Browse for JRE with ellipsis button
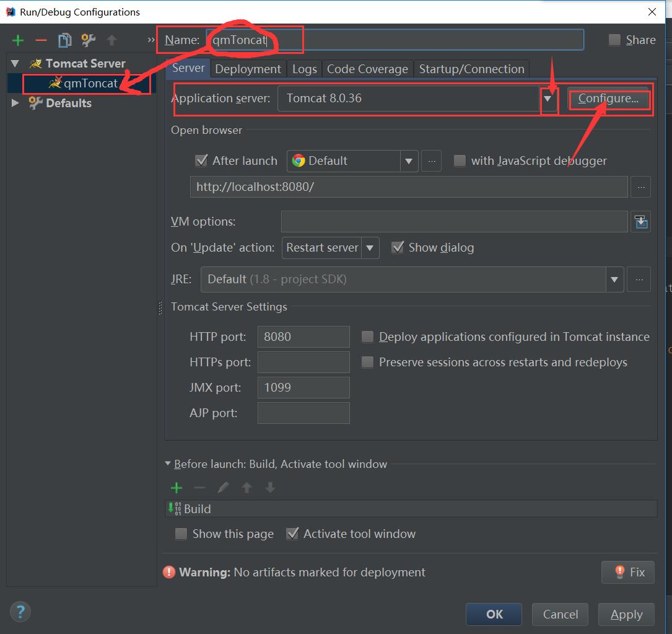This screenshot has height=634, width=672. (x=639, y=280)
